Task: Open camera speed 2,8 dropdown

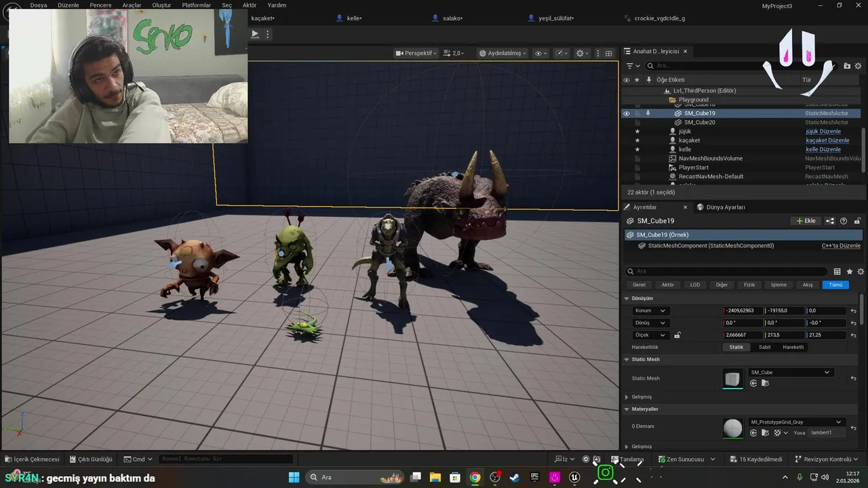Action: (455, 53)
